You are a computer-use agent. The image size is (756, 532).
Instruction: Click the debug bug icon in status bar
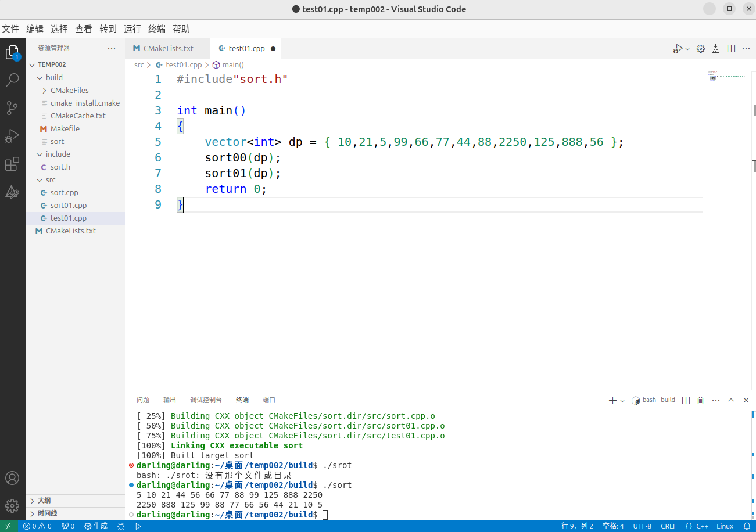coord(121,526)
